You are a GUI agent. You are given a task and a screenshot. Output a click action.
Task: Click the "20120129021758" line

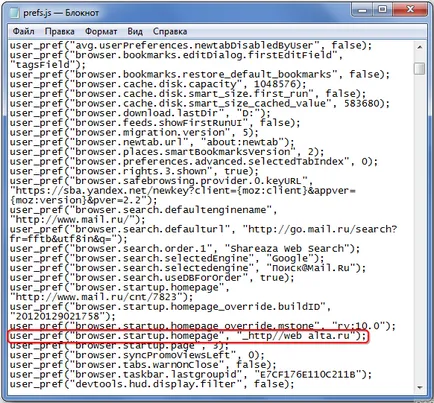click(63, 316)
